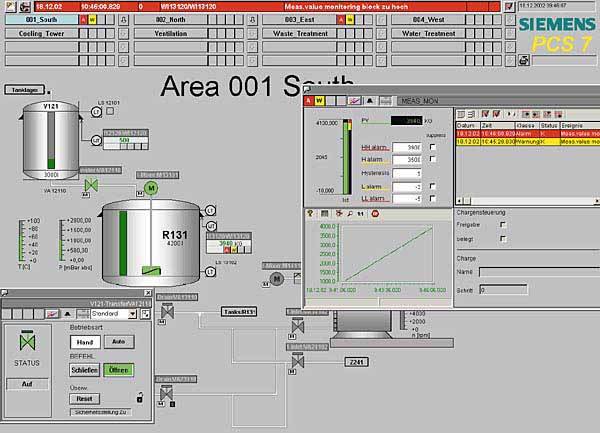The image size is (600, 433).
Task: Switch to the Cooling_Tower area
Action: pyautogui.click(x=43, y=32)
